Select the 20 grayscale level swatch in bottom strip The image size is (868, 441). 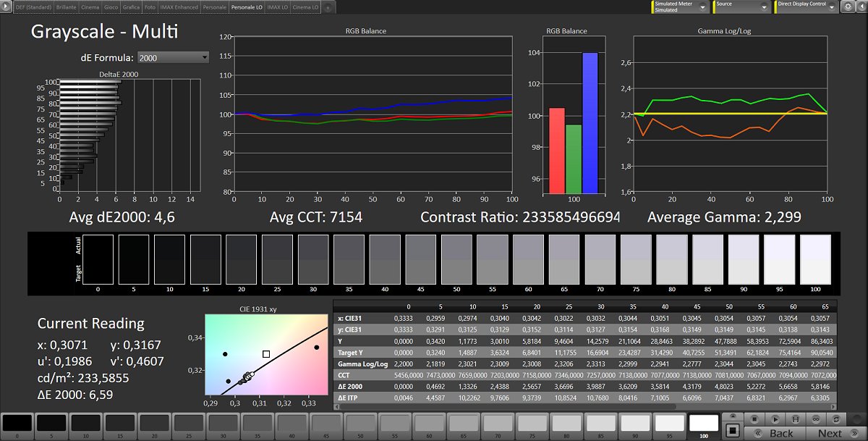[x=153, y=425]
